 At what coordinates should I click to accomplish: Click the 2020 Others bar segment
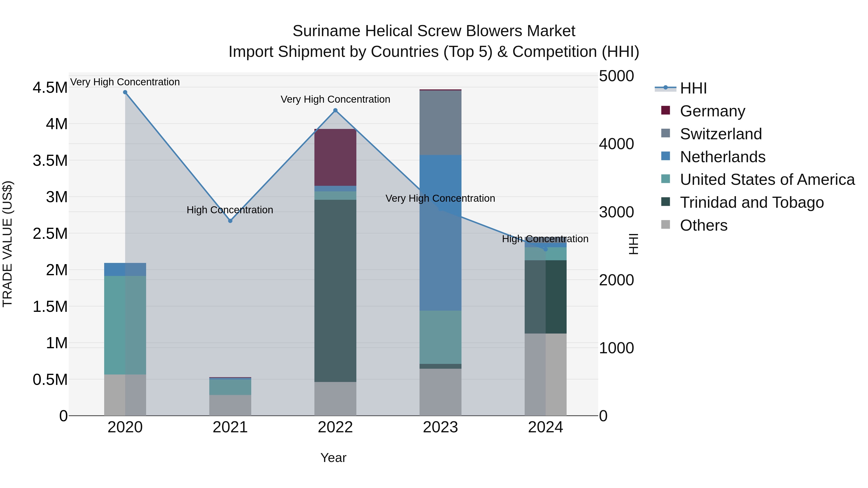click(125, 395)
